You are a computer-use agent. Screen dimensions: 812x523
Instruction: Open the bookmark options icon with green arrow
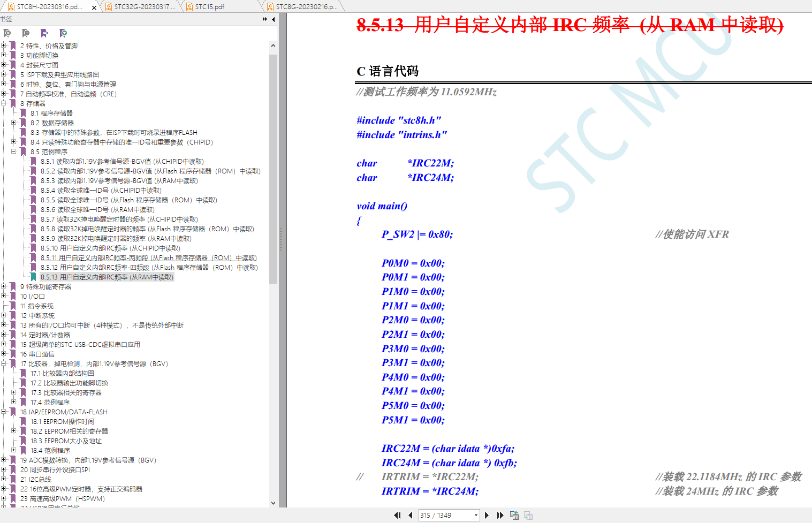pyautogui.click(x=63, y=33)
